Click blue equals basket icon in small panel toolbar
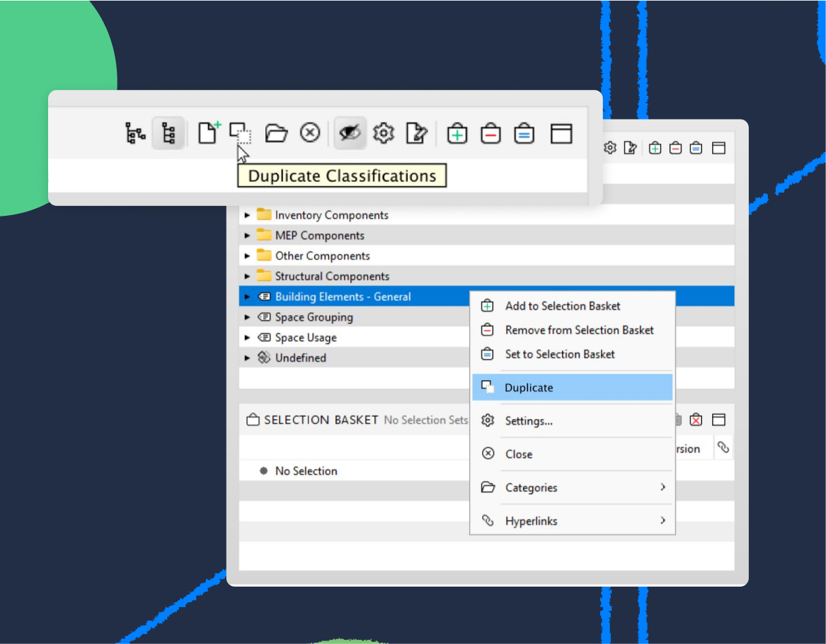826x644 pixels. 696,148
